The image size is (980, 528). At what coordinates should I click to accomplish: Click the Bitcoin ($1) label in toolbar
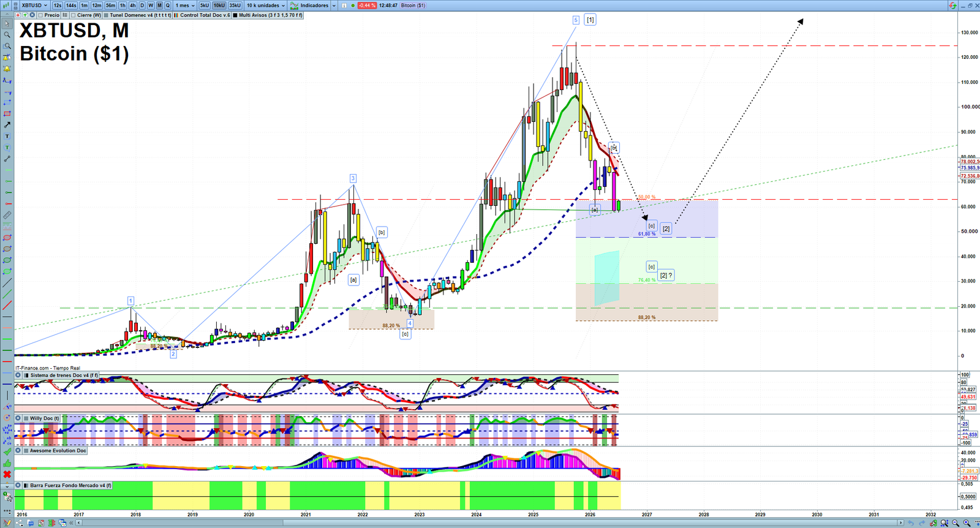(413, 6)
